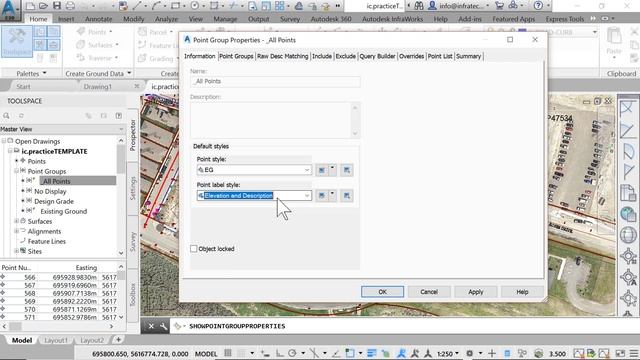Click the New drawing icon in quick access toolbar
This screenshot has width=640, height=360.
(x=30, y=6)
